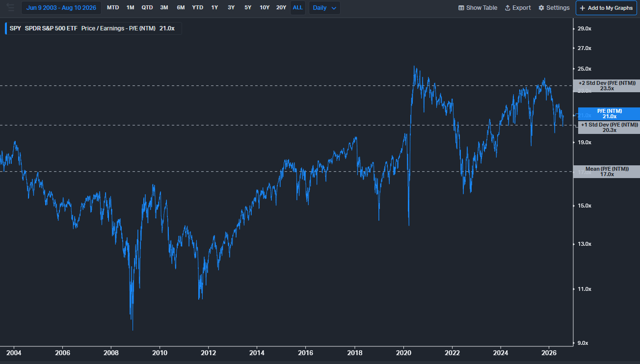Click the +2 Std Dev 23.5x axis label
The image size is (640, 364).
(x=607, y=86)
